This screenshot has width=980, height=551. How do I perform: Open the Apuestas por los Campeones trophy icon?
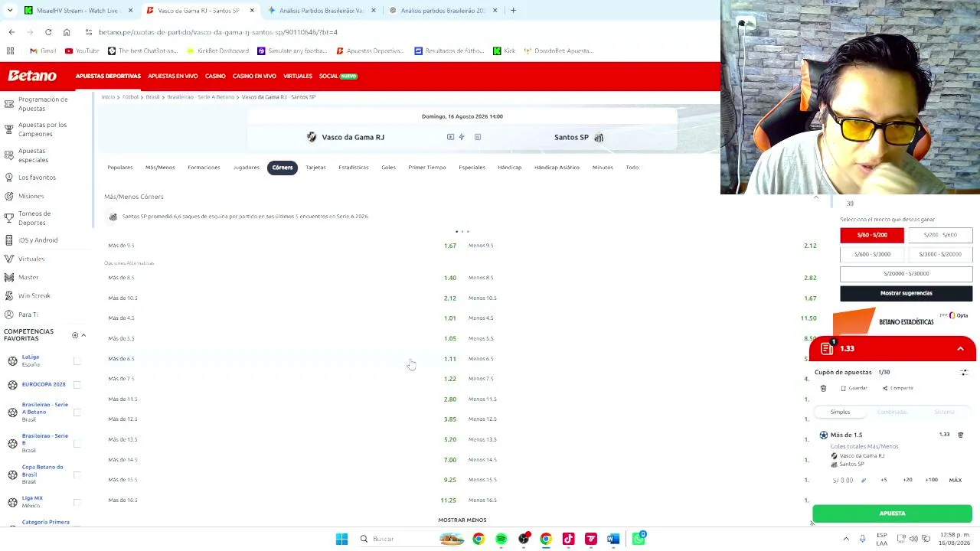(9, 129)
